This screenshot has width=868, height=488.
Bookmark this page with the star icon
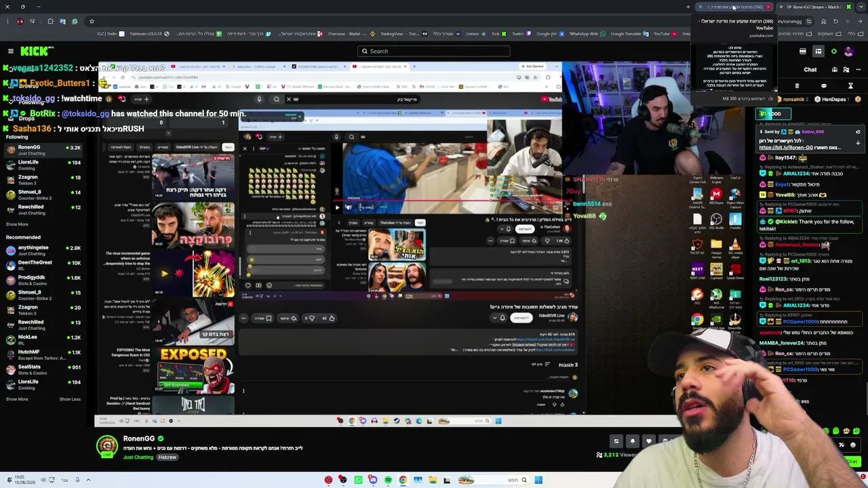point(92,21)
